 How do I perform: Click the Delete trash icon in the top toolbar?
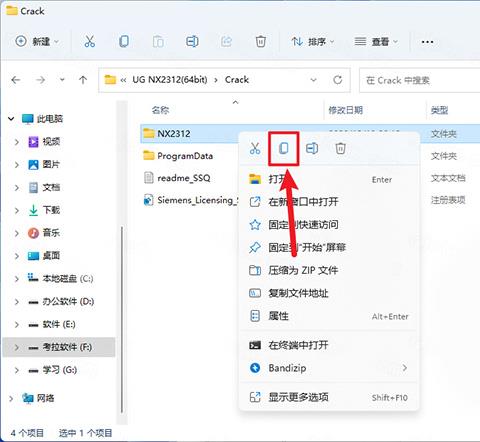coord(260,42)
